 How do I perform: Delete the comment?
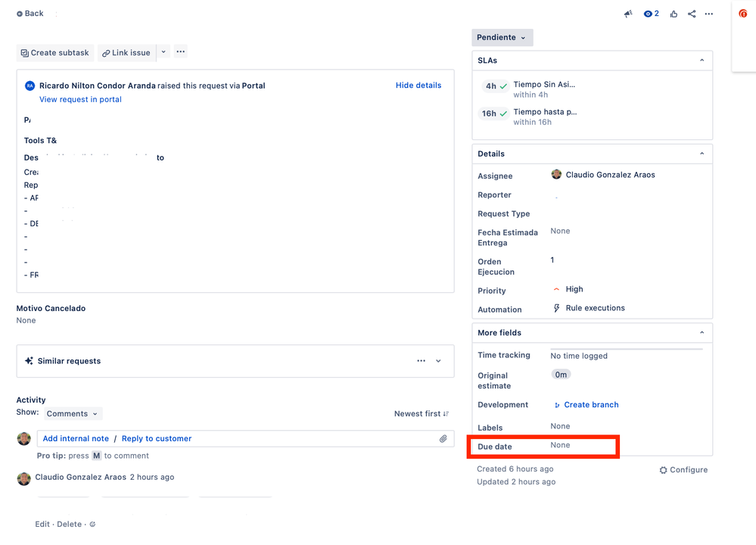[69, 525]
